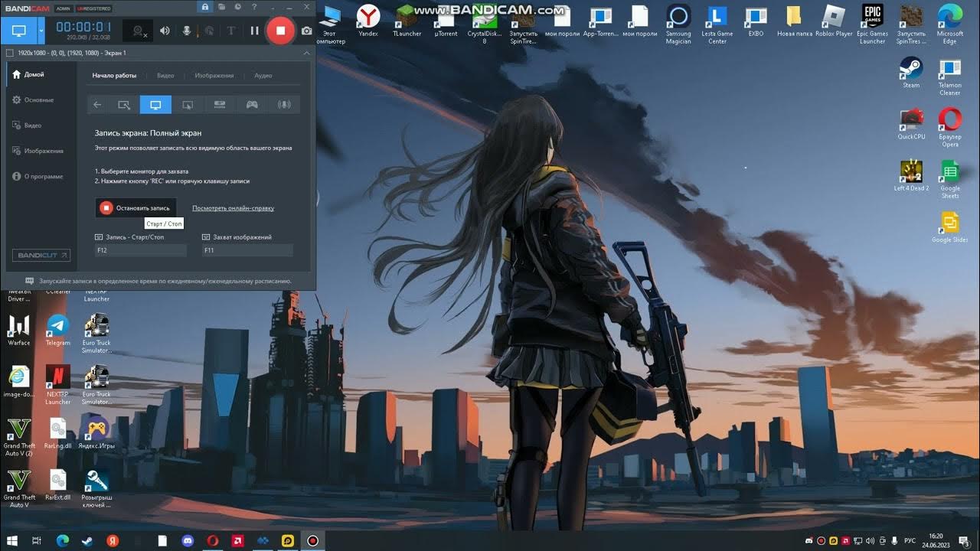980x551 pixels.
Task: Open Left 4 Dead 2 desktop shortcut
Action: [911, 175]
